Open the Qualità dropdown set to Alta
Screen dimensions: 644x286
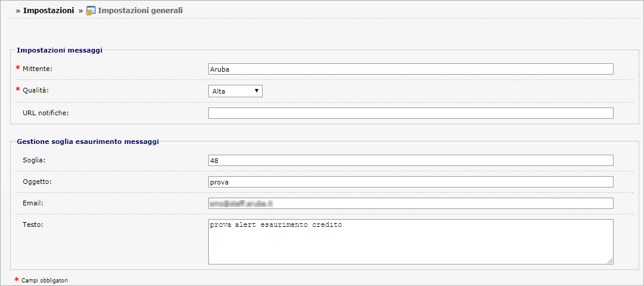click(x=235, y=91)
